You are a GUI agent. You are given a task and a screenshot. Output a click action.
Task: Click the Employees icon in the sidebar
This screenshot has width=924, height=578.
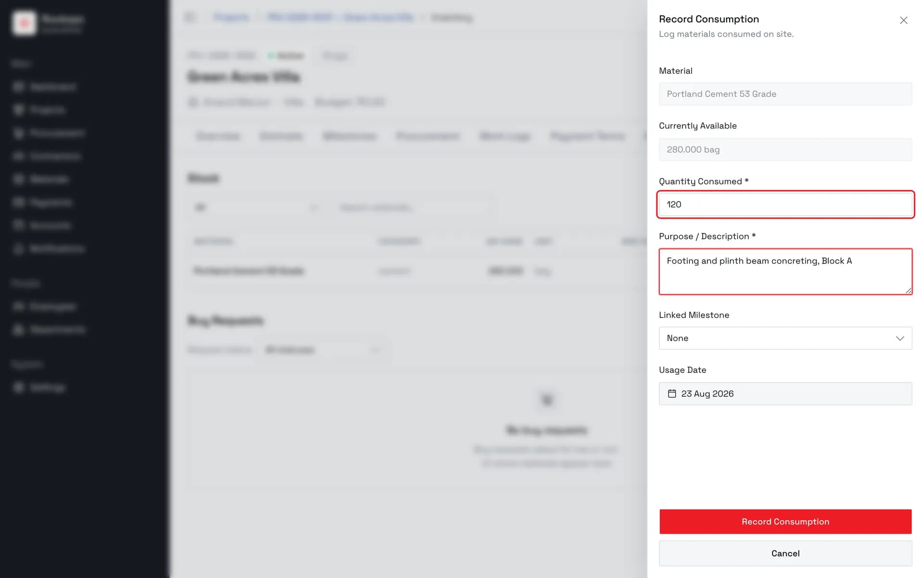tap(18, 306)
